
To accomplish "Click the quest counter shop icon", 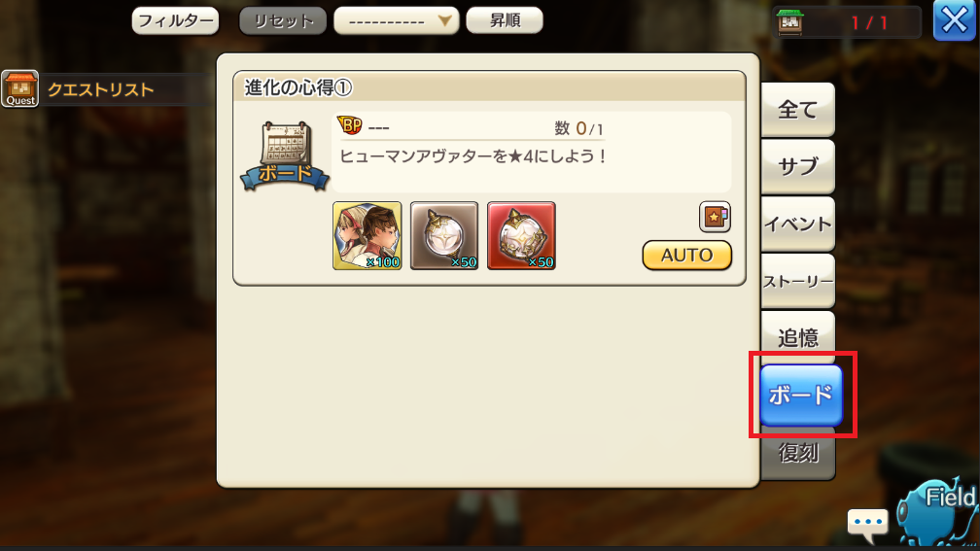I will coord(790,22).
